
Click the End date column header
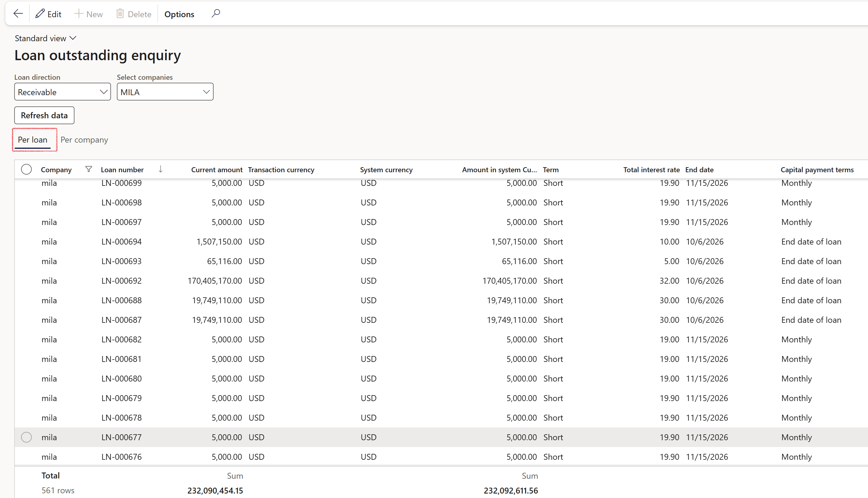click(x=699, y=170)
